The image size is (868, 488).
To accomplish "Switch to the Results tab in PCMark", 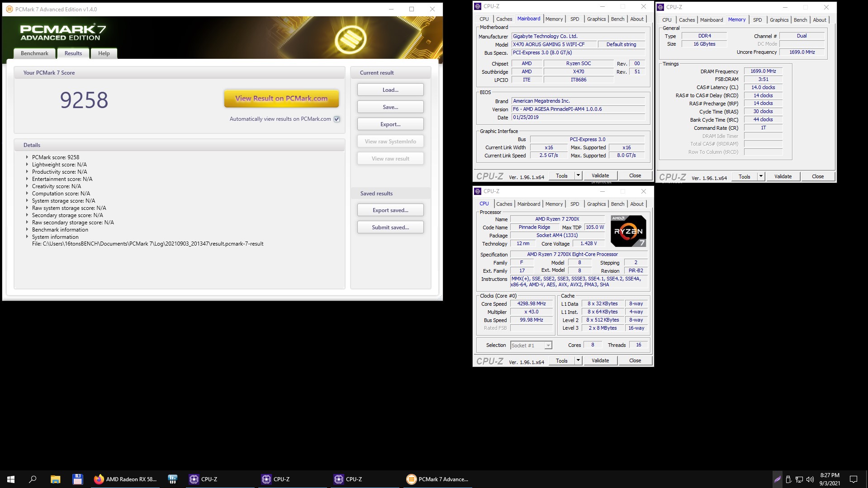I will tap(73, 53).
